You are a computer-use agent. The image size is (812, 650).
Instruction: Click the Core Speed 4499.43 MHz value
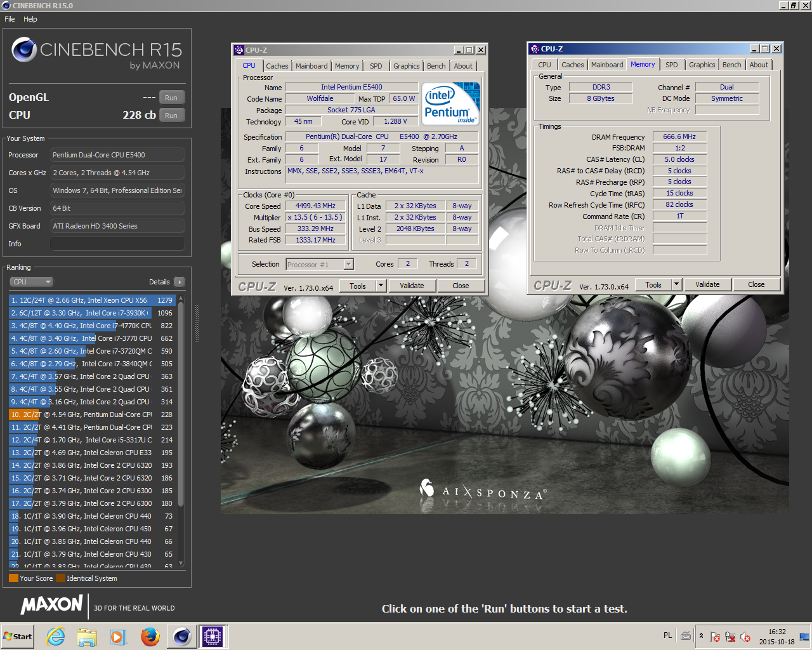pyautogui.click(x=315, y=206)
